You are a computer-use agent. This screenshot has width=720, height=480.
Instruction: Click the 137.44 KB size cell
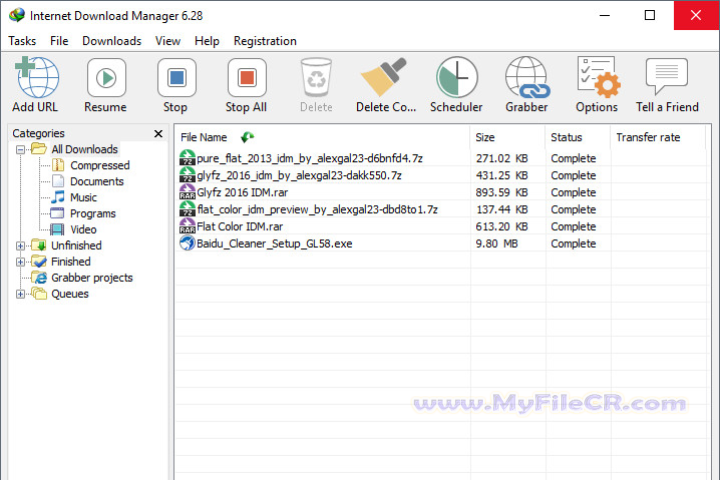click(501, 209)
